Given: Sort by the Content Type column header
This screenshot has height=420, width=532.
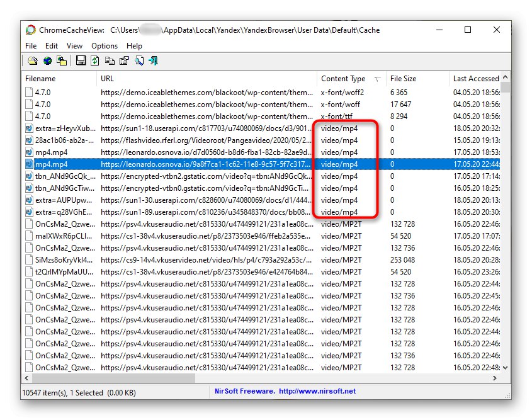Looking at the screenshot, I should pyautogui.click(x=351, y=79).
